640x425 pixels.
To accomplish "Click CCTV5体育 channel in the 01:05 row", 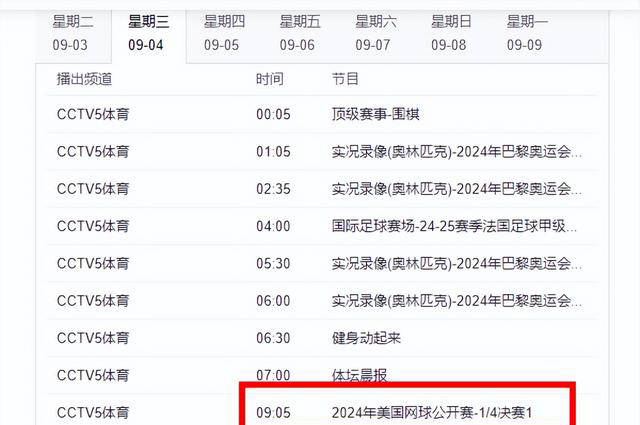I will (93, 152).
